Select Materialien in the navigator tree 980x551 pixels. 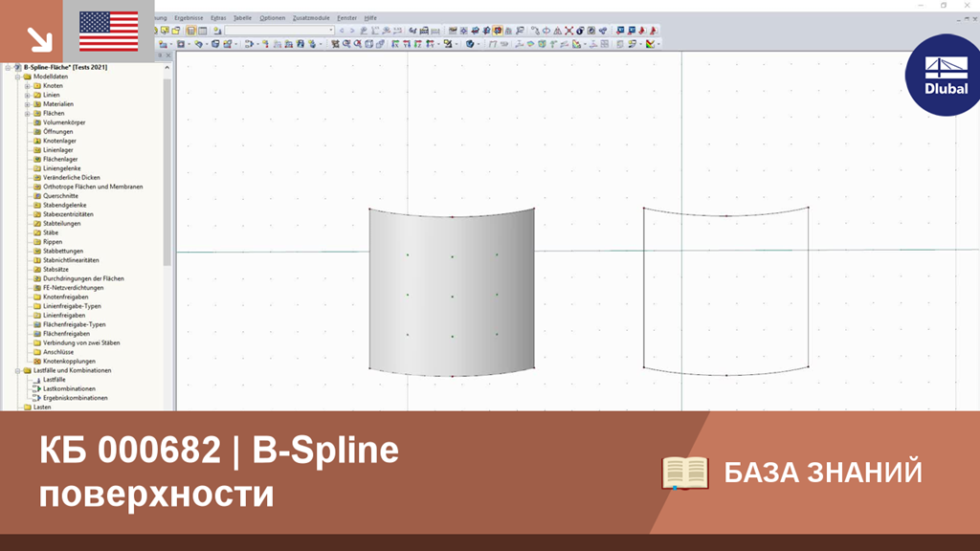pyautogui.click(x=58, y=104)
